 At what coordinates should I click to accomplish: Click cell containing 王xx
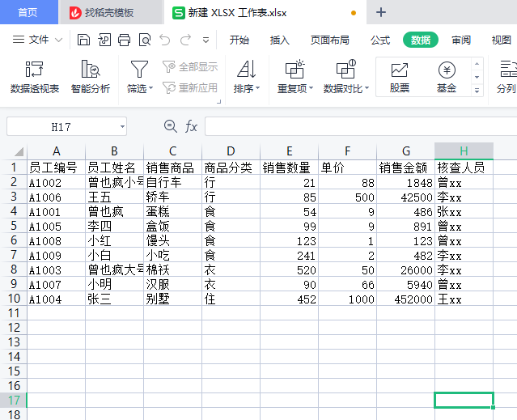coord(464,299)
